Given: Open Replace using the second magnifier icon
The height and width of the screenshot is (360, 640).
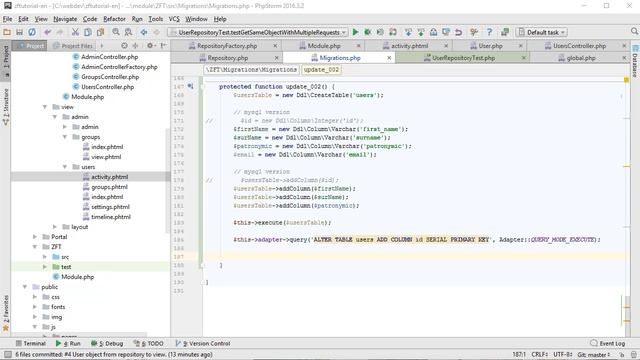Looking at the screenshot, I should (129, 32).
